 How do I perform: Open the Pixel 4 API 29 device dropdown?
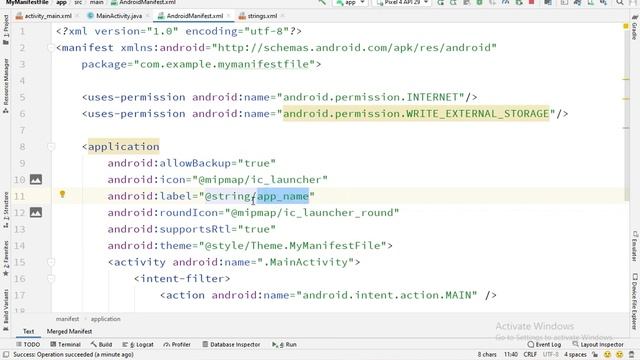(402, 2)
